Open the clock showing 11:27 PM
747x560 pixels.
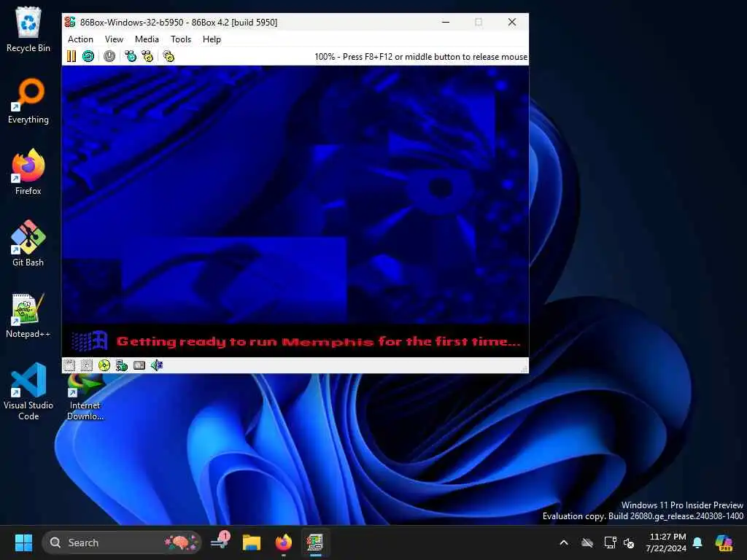(x=666, y=542)
